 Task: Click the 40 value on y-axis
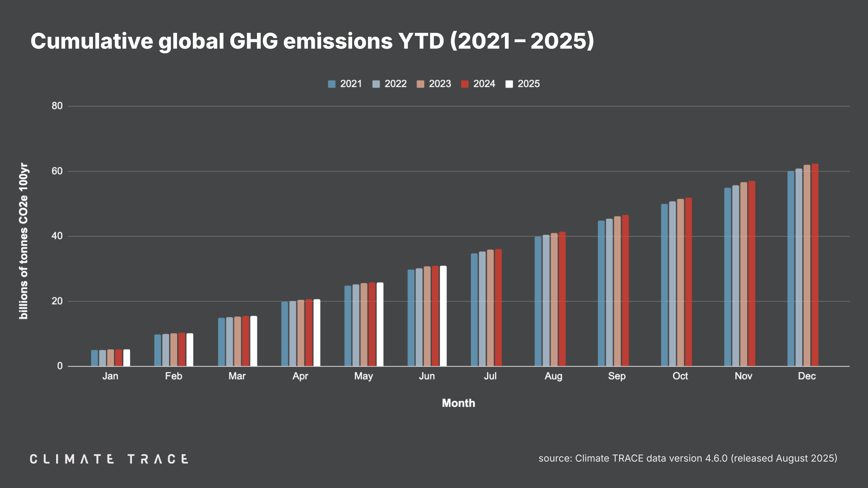[x=57, y=236]
